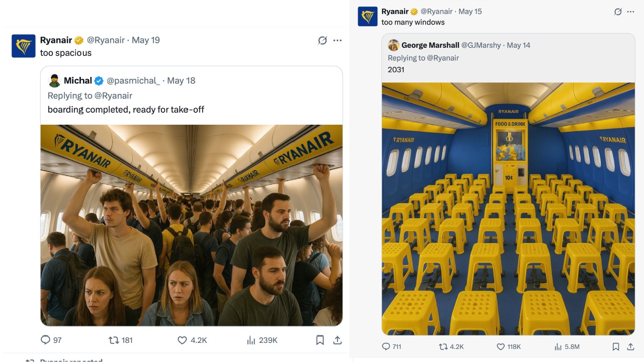The height and width of the screenshot is (362, 644).
Task: Repost the 'too spacious' tweet
Action: coord(114,340)
